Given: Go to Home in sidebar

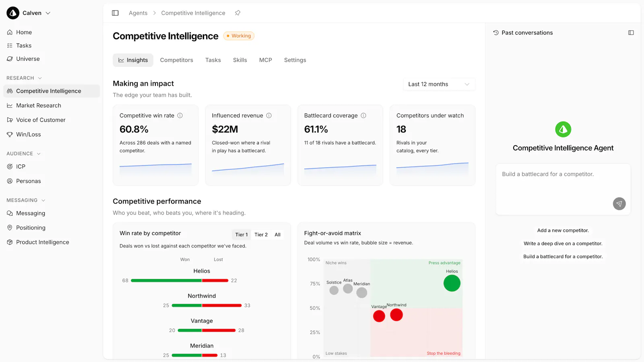Looking at the screenshot, I should click(52, 32).
